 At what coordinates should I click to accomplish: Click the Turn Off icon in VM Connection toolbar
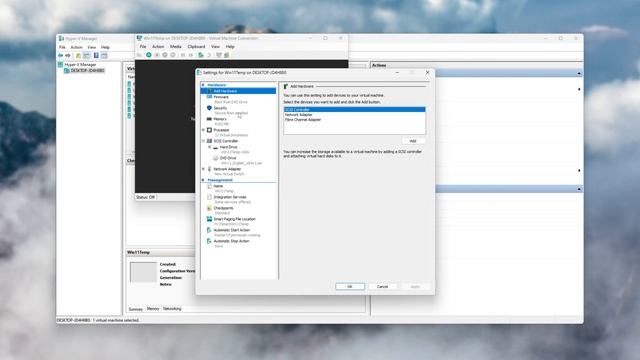tap(157, 55)
